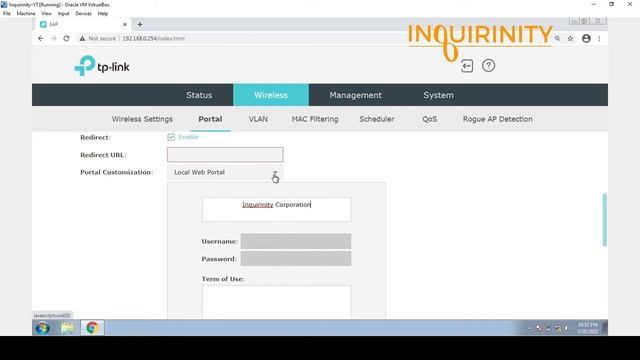Screen dimensions: 640x360
Task: Open the System main tab
Action: [x=438, y=95]
